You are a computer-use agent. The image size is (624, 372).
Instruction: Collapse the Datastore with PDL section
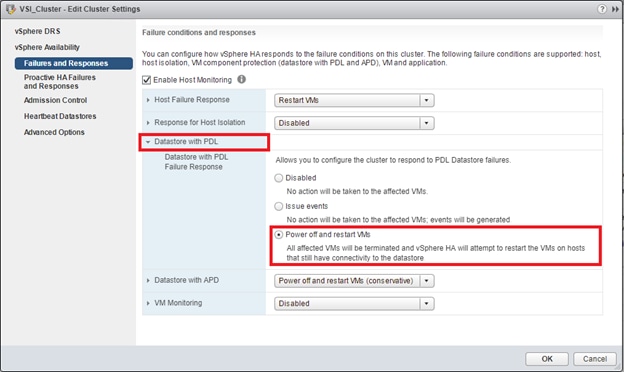point(148,142)
